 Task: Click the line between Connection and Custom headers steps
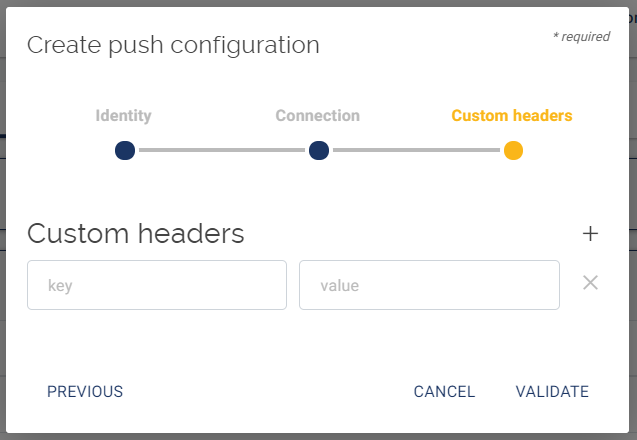416,150
